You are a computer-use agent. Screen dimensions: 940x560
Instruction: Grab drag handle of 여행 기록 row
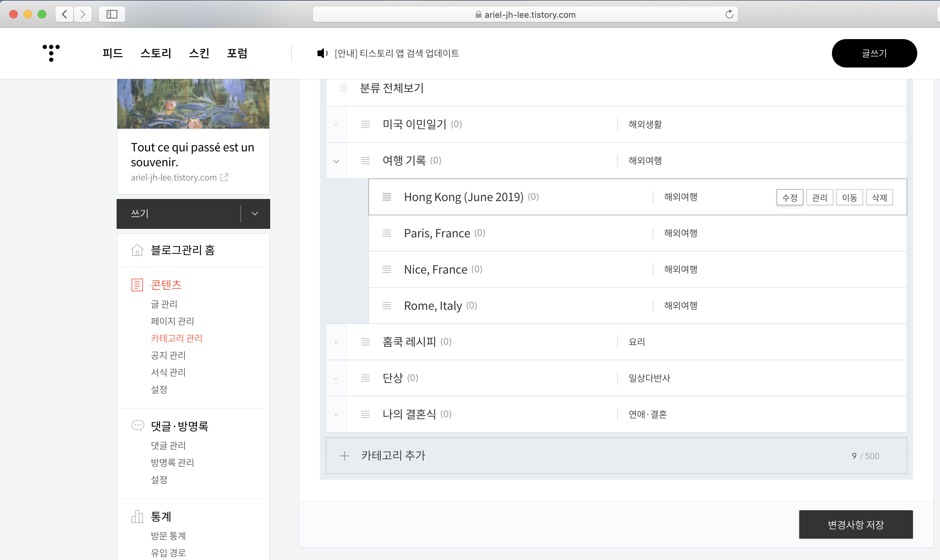pos(365,160)
